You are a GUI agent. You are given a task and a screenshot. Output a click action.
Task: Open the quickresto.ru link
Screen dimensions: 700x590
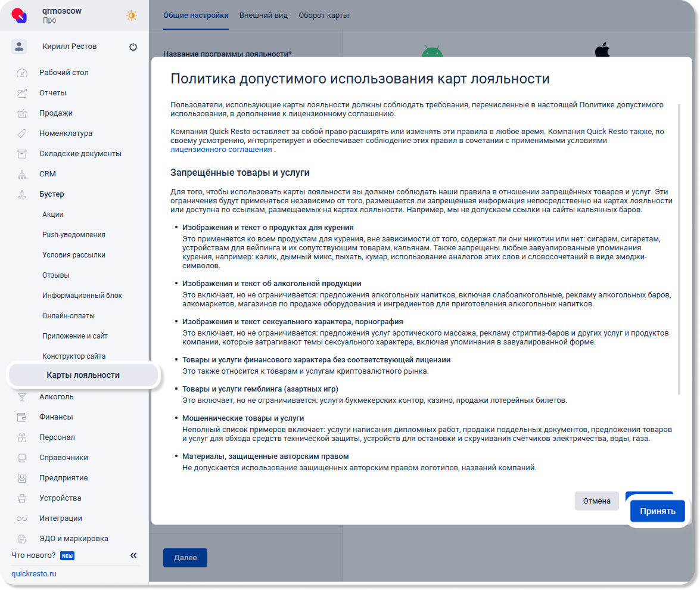[x=34, y=574]
